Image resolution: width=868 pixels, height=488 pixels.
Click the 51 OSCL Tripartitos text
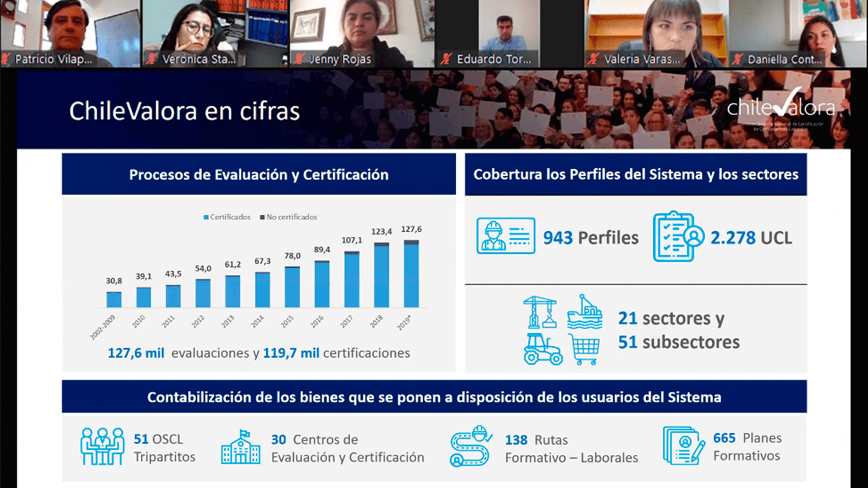coord(165,448)
